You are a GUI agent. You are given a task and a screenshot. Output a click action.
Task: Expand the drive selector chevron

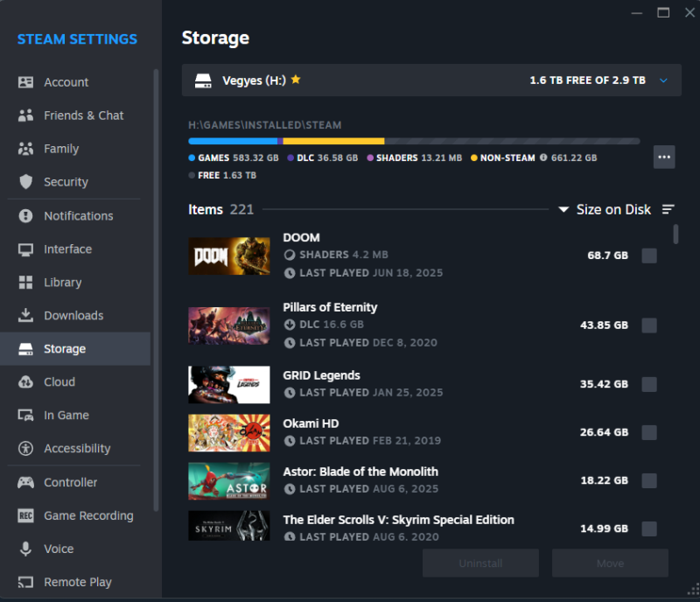663,80
